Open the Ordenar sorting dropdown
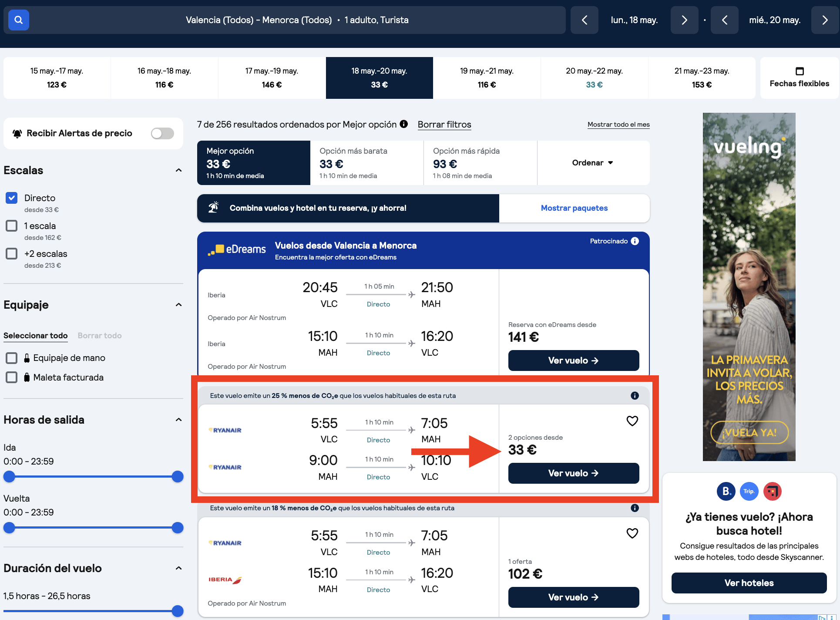This screenshot has width=840, height=620. 592,163
